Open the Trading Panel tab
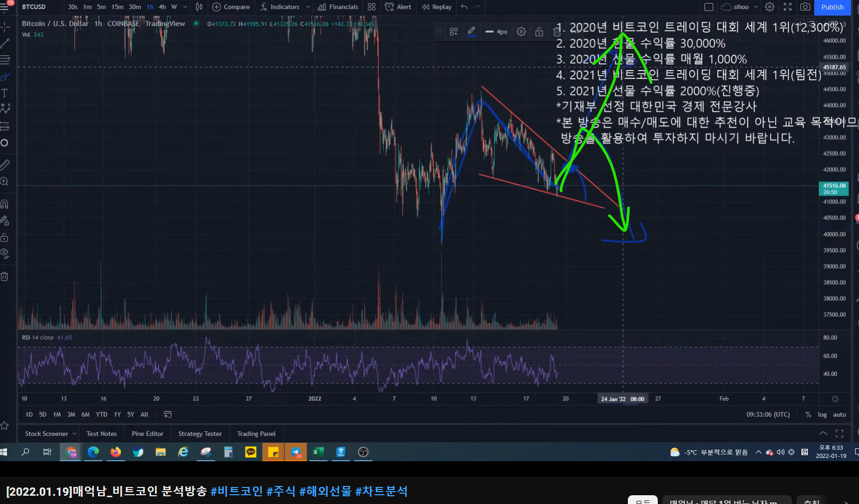Screen dimensions: 859x504 tap(256, 434)
